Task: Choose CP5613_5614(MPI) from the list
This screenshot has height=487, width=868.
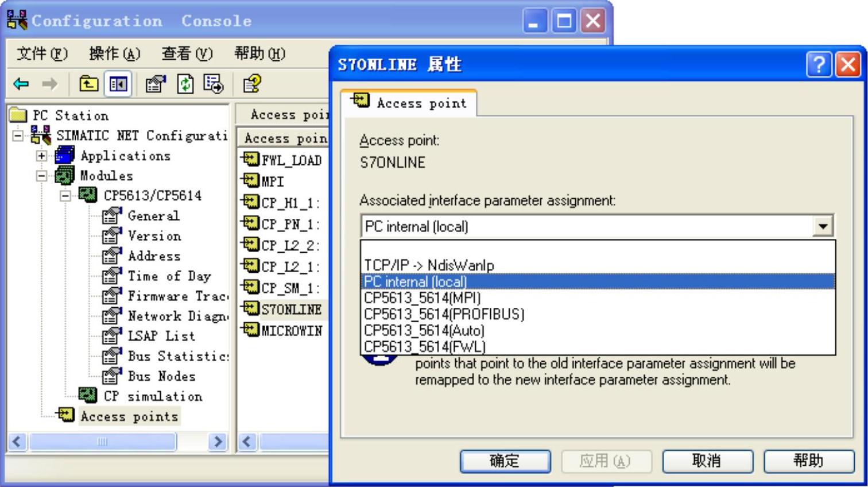Action: tap(598, 297)
